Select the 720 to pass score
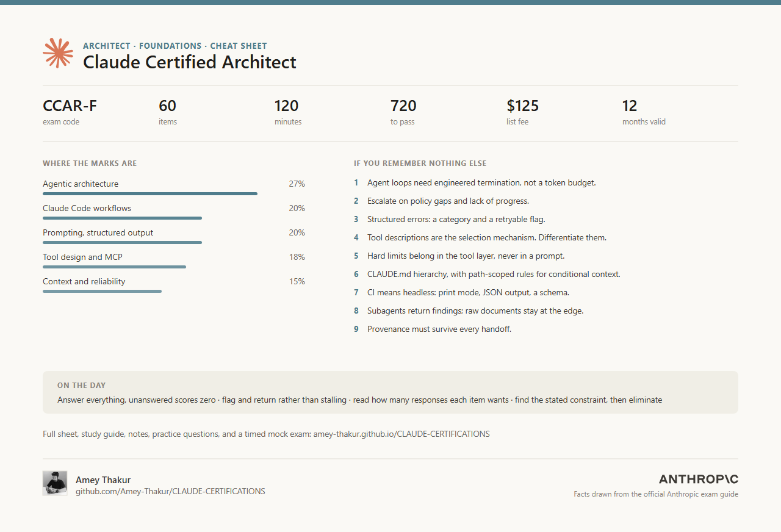 [403, 106]
